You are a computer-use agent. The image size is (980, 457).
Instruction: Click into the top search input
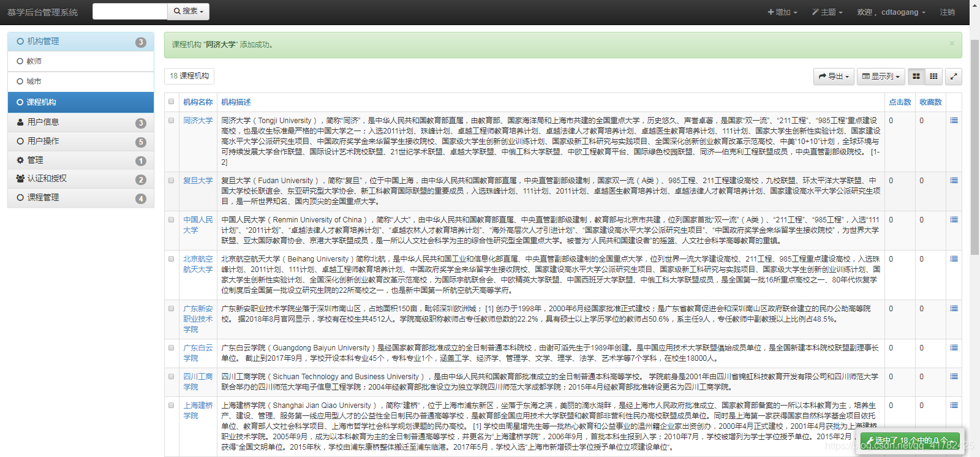(130, 12)
